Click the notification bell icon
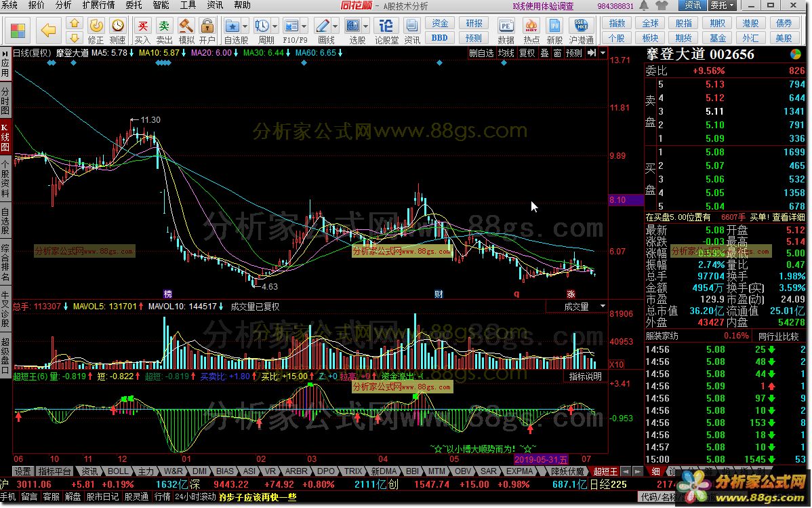Image resolution: width=812 pixels, height=508 pixels. click(x=644, y=5)
